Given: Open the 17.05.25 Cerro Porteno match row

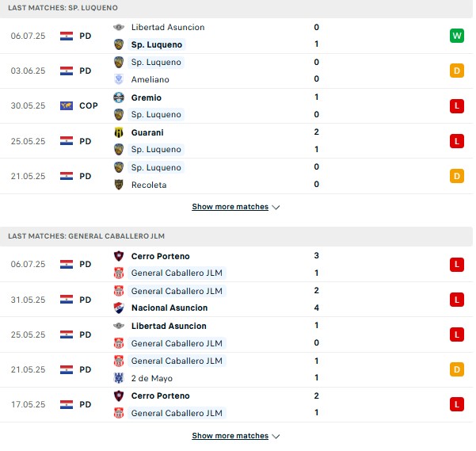Looking at the screenshot, I should (236, 404).
